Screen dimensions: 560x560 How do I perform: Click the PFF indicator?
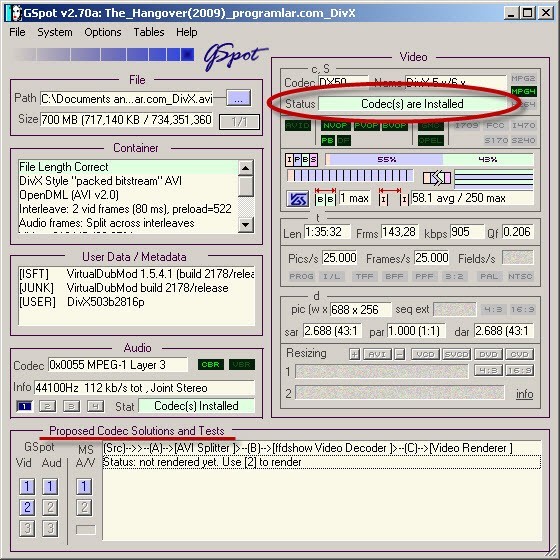pyautogui.click(x=424, y=276)
